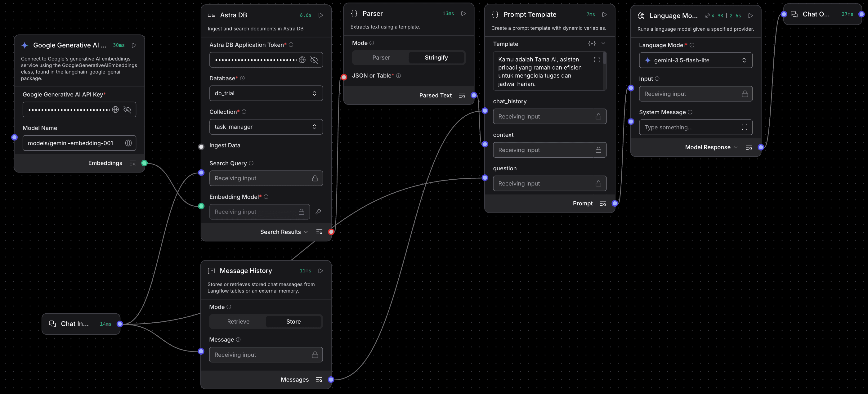Click globe icon in Model Name field

point(128,143)
